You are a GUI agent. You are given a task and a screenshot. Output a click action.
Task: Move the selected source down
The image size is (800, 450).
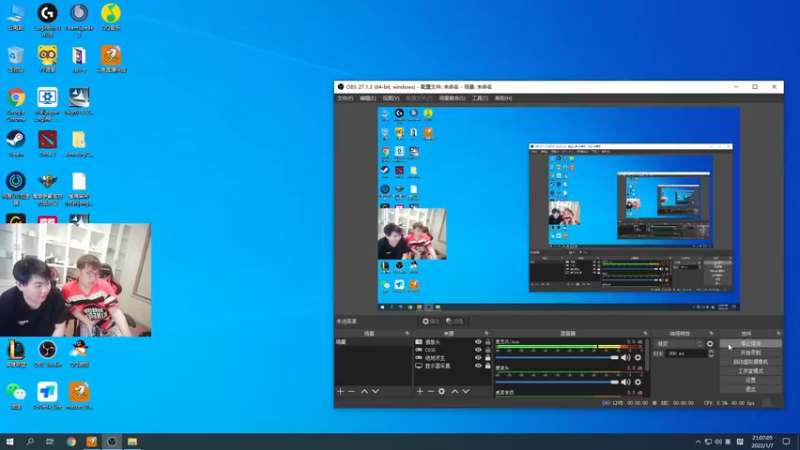[466, 391]
